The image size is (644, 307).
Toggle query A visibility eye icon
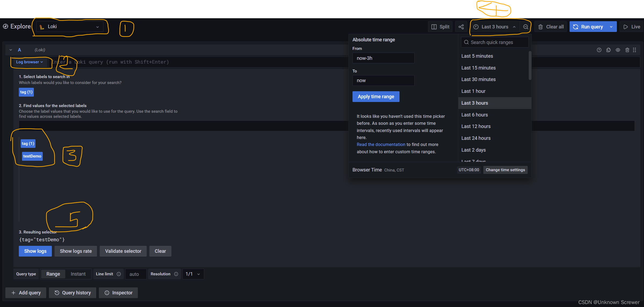coord(618,50)
